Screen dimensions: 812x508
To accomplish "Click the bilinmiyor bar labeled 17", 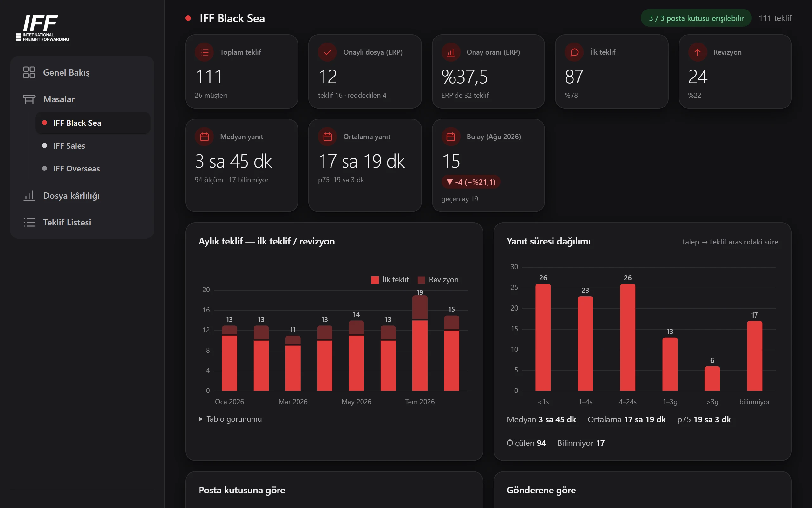I will pyautogui.click(x=754, y=356).
